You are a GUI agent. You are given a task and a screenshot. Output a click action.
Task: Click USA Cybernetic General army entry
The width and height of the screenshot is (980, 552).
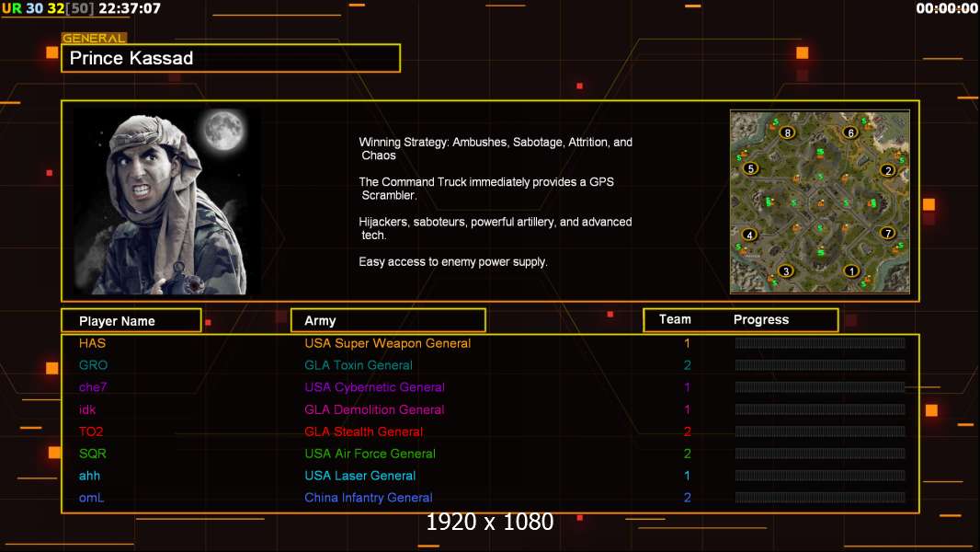[374, 387]
